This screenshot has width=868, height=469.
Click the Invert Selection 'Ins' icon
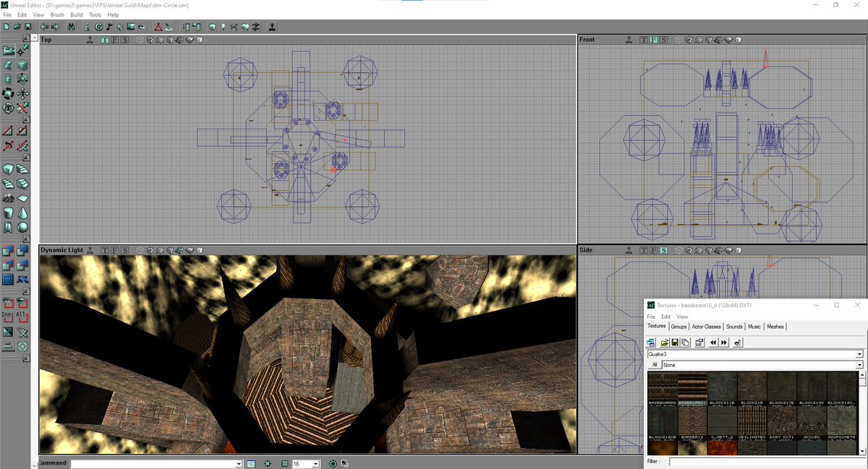[8, 316]
